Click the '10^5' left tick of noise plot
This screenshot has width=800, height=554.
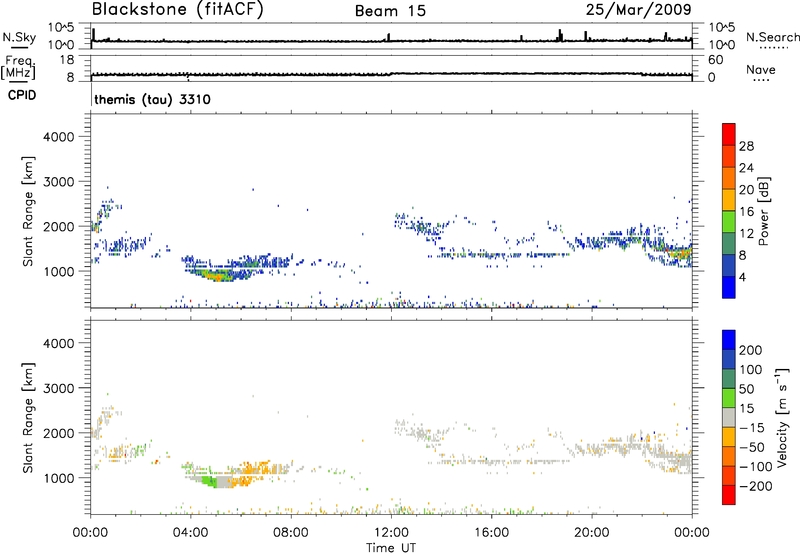[61, 27]
